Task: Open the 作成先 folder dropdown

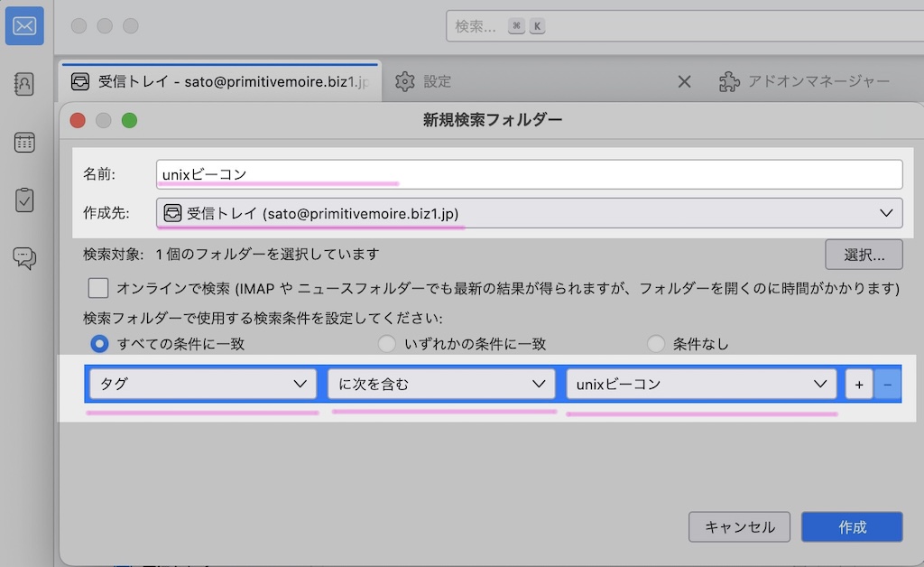Action: pos(529,213)
